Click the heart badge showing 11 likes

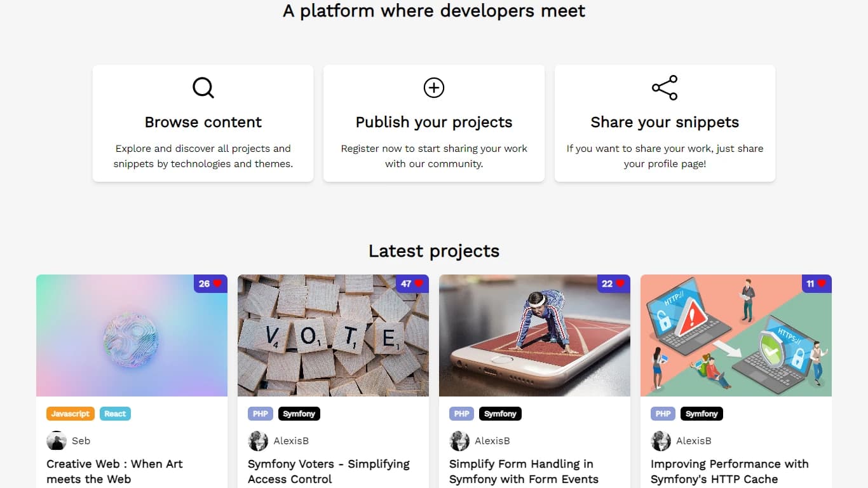[x=815, y=283]
